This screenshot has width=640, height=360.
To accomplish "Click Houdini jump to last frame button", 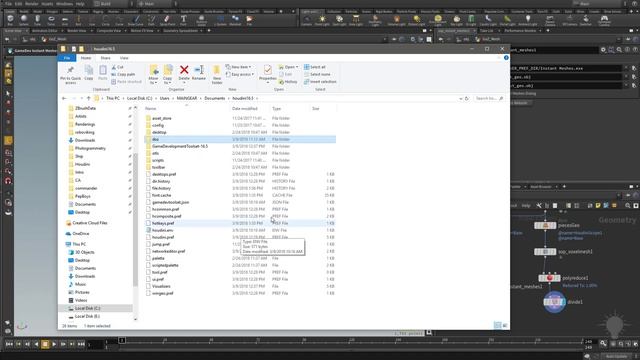I will [81, 344].
